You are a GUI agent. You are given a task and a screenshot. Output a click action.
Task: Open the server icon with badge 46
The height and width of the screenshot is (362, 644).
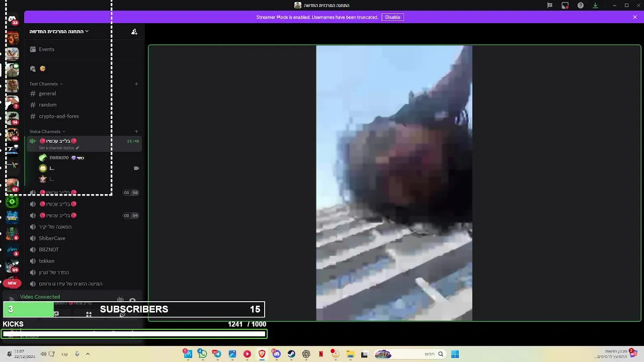coord(12,134)
